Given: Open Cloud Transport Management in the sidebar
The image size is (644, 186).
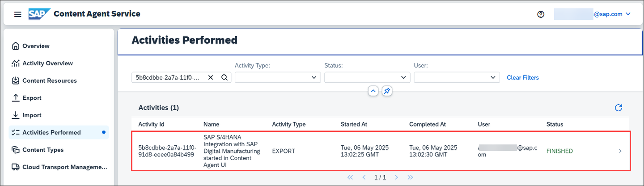Looking at the screenshot, I should tap(59, 167).
